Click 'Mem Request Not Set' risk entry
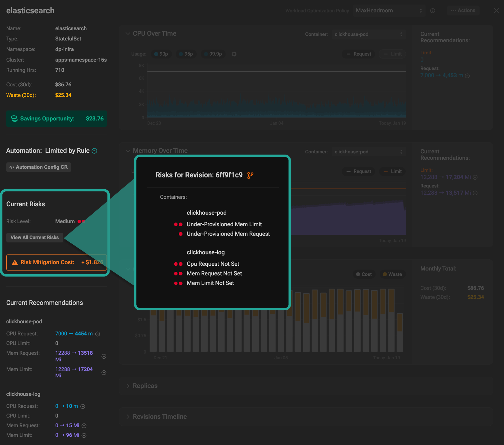 [x=214, y=274]
